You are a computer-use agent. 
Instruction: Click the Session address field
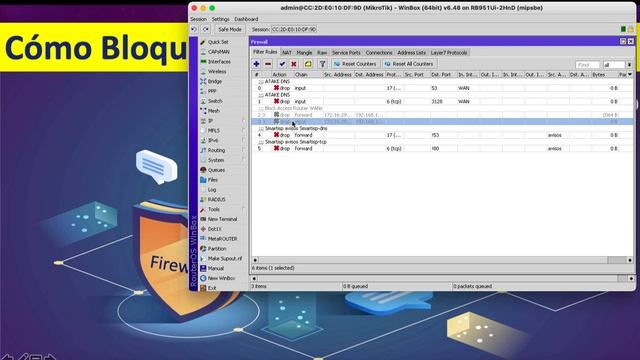click(294, 29)
